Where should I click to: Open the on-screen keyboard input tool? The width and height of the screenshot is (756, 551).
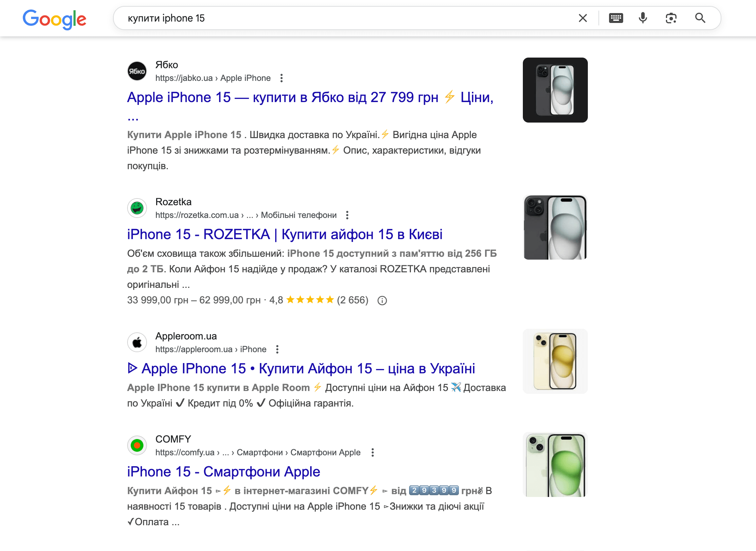(616, 18)
